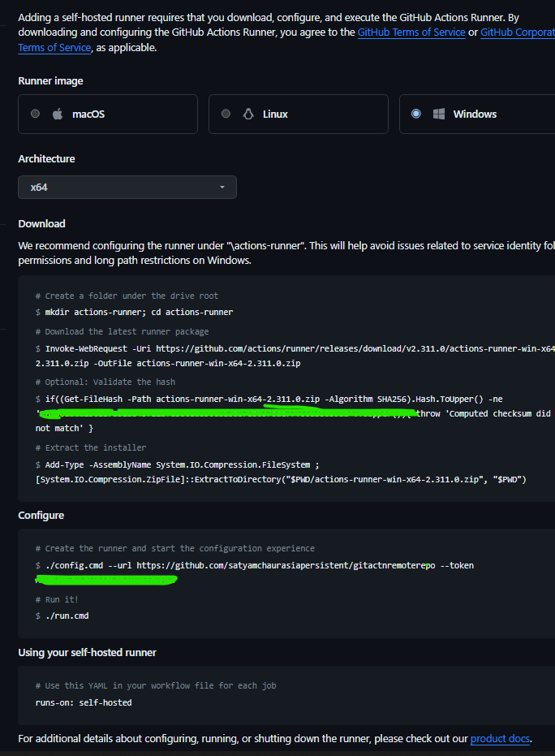Click the 'Architecture' heading
This screenshot has height=756, width=555.
click(47, 158)
